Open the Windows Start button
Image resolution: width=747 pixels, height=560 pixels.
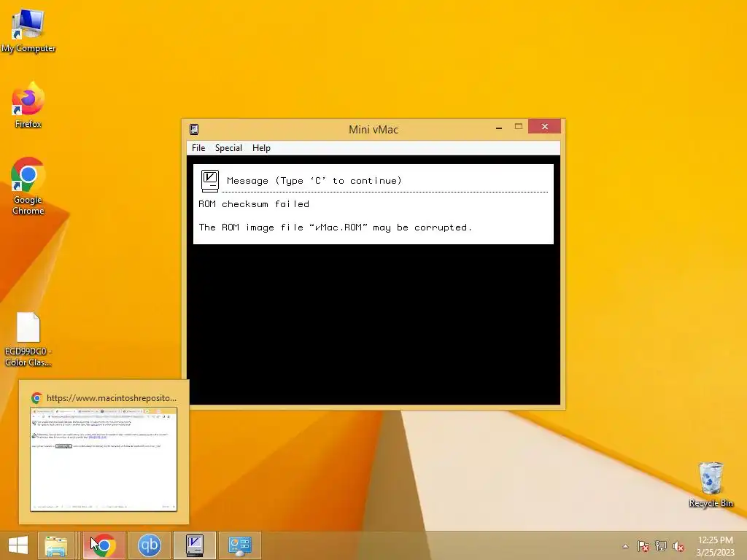[18, 545]
